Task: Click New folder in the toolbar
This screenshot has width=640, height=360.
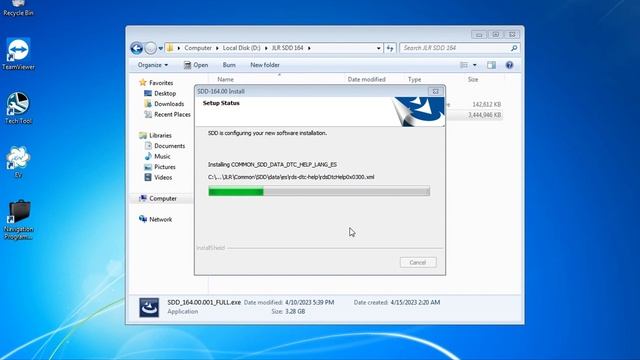Action: tap(265, 65)
